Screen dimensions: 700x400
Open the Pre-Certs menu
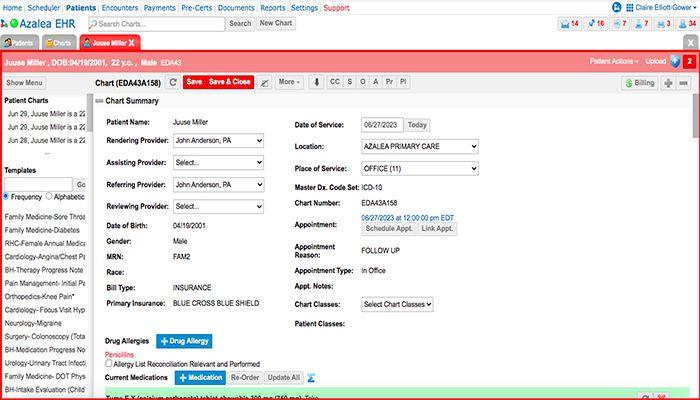196,8
